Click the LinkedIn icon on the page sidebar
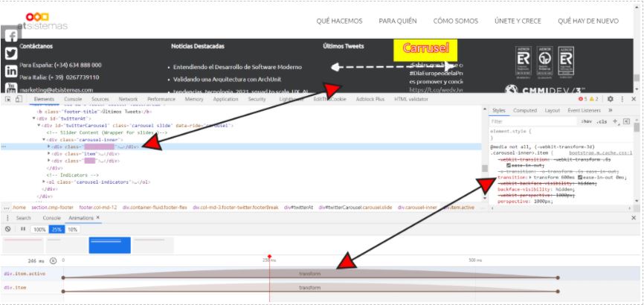Viewport: 644px width, 305px height. (x=11, y=71)
